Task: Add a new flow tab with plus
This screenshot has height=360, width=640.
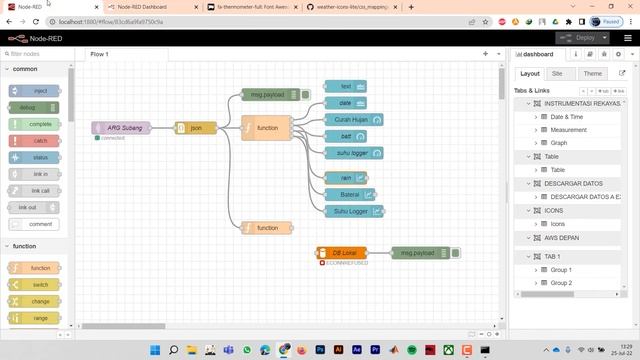Action: pyautogui.click(x=485, y=53)
